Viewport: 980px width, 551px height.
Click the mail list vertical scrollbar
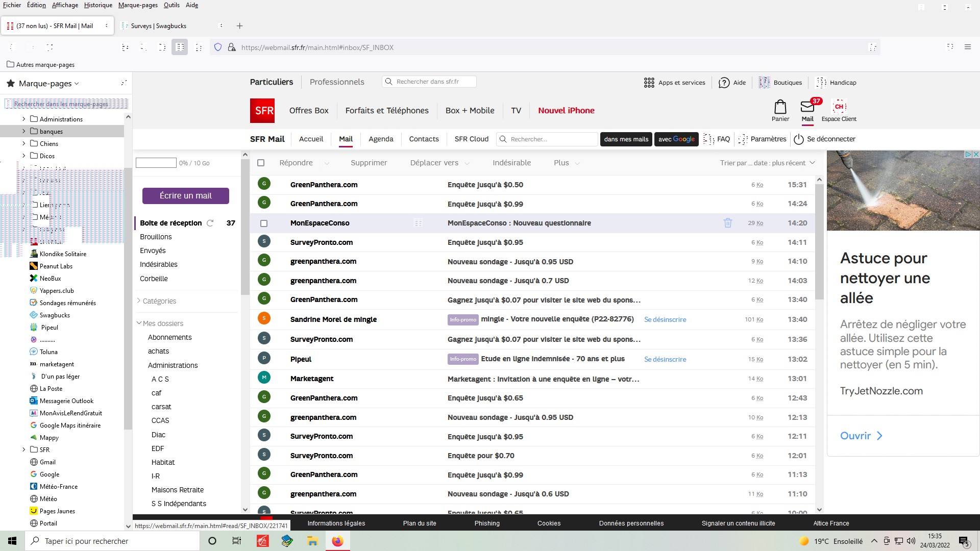pyautogui.click(x=819, y=242)
